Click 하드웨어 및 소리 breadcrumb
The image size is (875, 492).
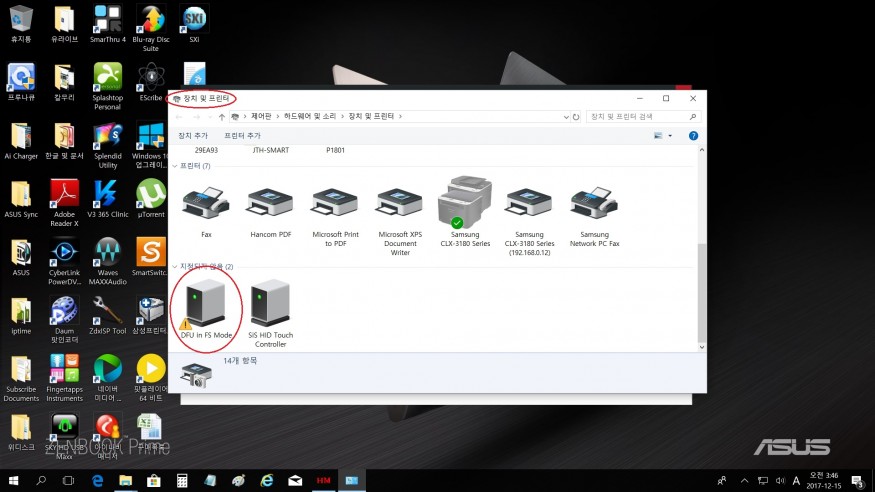pyautogui.click(x=310, y=116)
